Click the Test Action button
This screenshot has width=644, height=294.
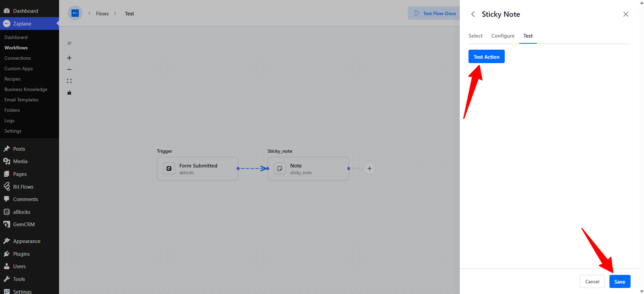point(487,57)
